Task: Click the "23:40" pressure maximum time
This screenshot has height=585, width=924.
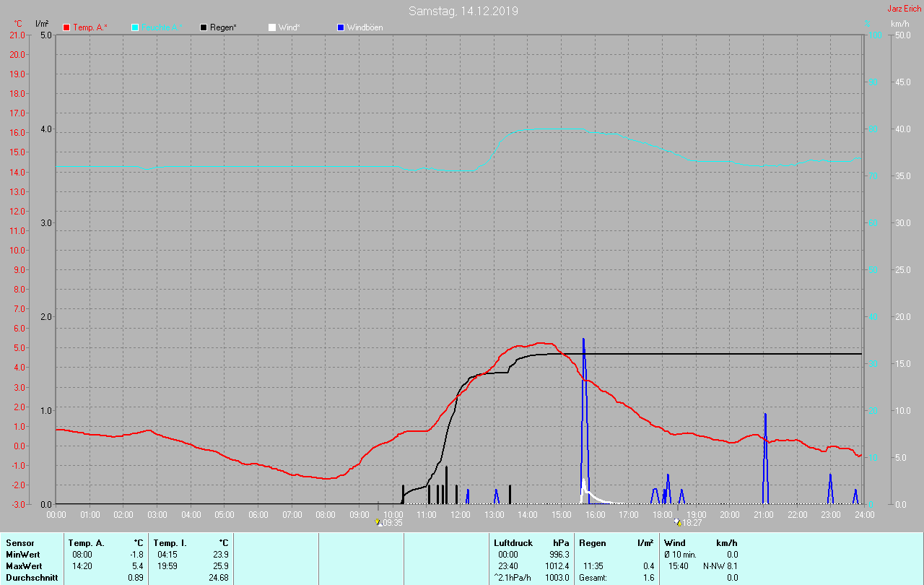Action: 508,566
